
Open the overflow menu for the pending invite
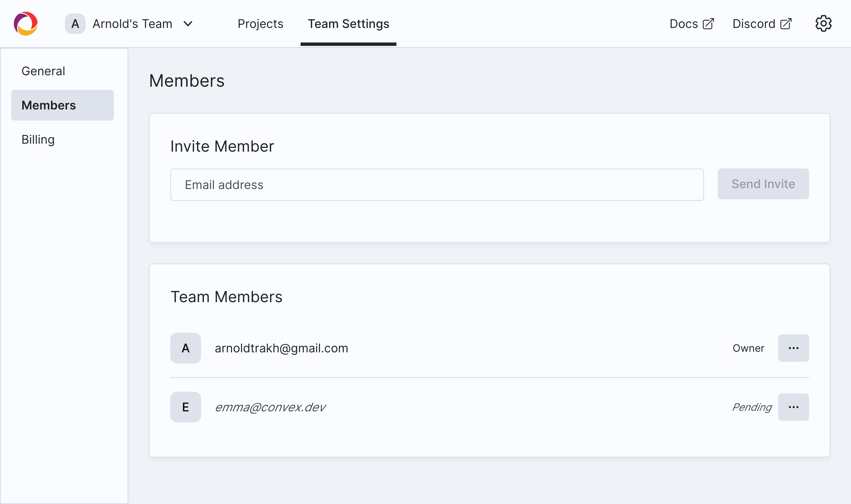(794, 407)
